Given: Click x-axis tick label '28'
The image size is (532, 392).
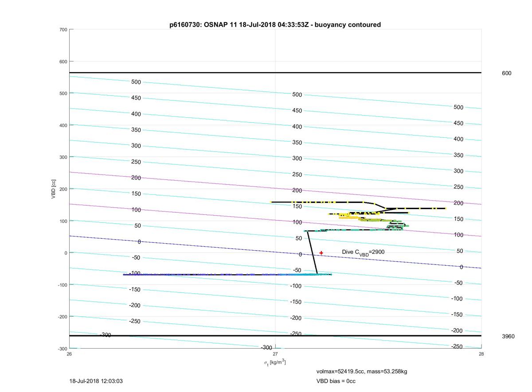Looking at the screenshot, I should click(x=481, y=354).
